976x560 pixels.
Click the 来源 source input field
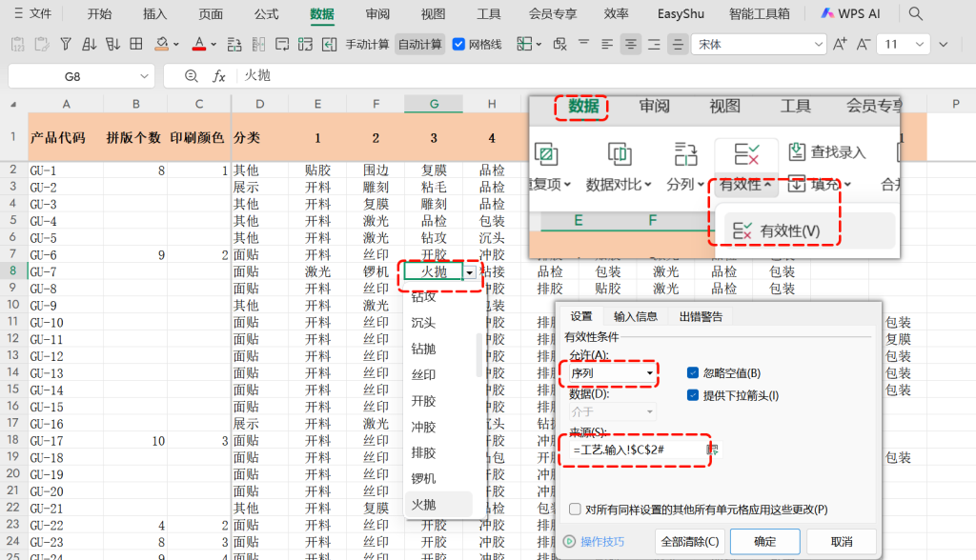coord(637,450)
